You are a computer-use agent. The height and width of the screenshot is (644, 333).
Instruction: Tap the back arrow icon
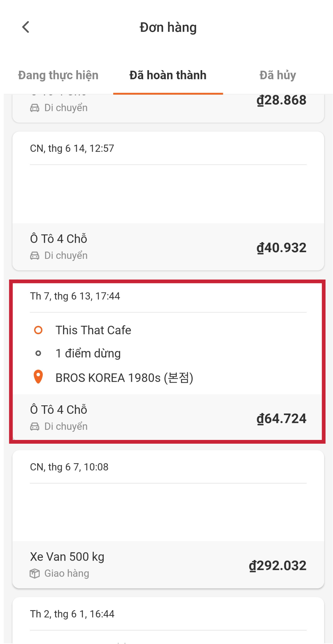(26, 27)
